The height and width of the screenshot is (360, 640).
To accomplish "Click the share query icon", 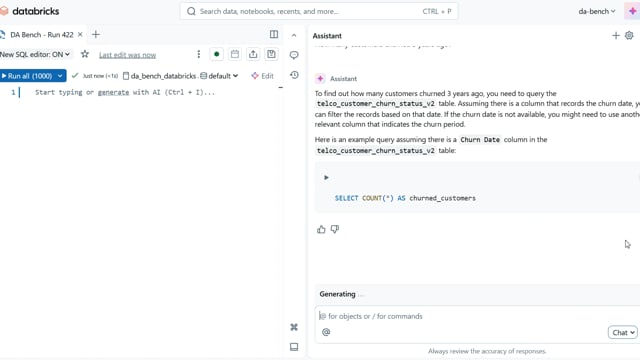I will point(253,54).
